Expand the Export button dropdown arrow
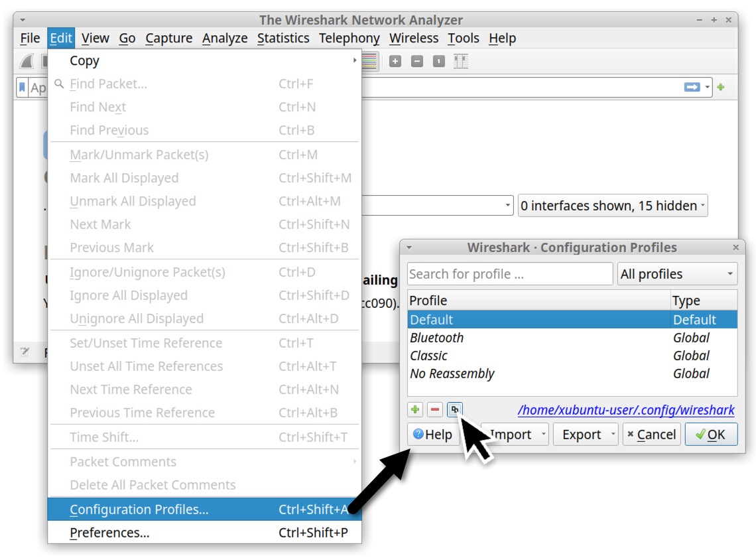Image resolution: width=756 pixels, height=558 pixels. (613, 434)
